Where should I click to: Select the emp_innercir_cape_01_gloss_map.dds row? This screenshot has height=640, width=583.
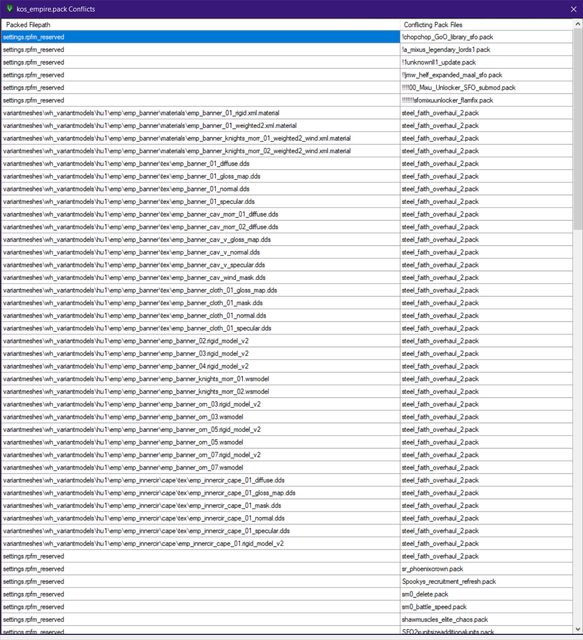[200, 492]
